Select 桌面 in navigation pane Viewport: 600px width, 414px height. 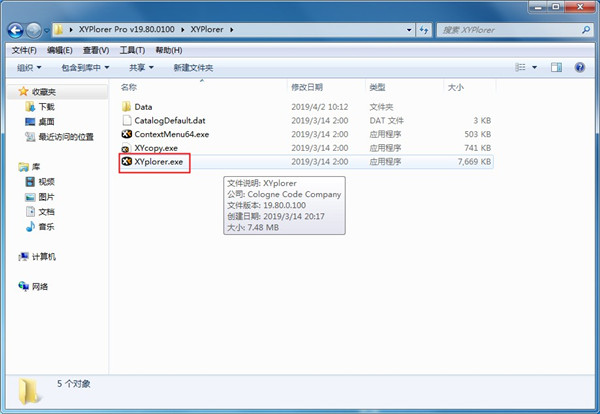coord(46,122)
